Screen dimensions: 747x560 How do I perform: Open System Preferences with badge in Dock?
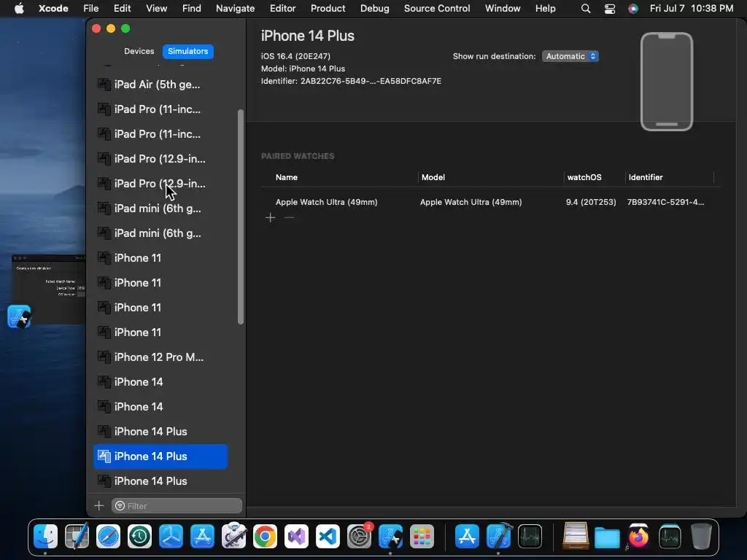coord(359,536)
